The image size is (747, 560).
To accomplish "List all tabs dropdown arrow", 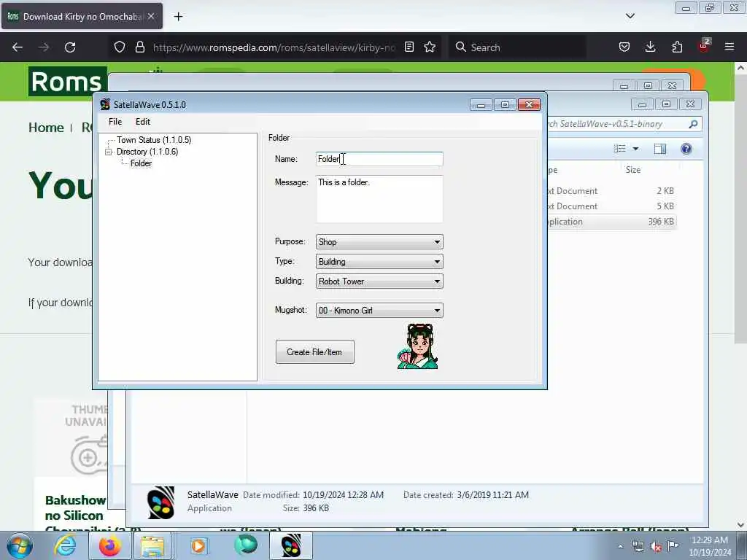I will (630, 16).
